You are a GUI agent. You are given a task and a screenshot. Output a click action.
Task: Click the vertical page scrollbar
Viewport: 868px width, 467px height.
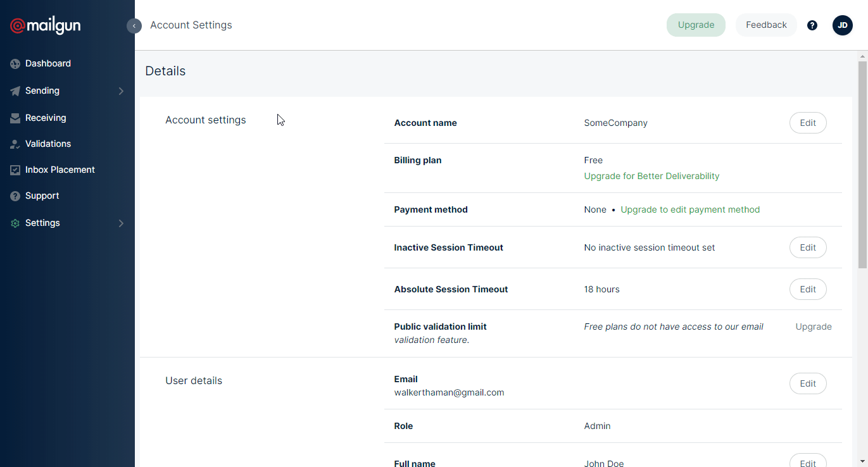pyautogui.click(x=862, y=165)
